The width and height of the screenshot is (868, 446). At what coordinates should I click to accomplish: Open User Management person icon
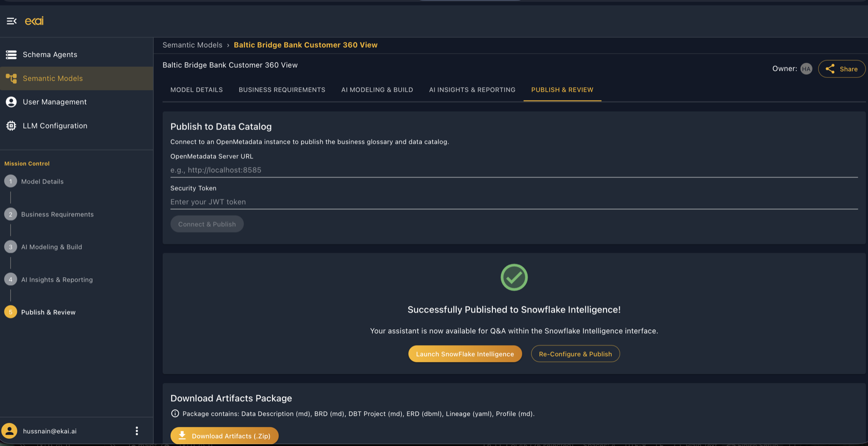(x=11, y=102)
